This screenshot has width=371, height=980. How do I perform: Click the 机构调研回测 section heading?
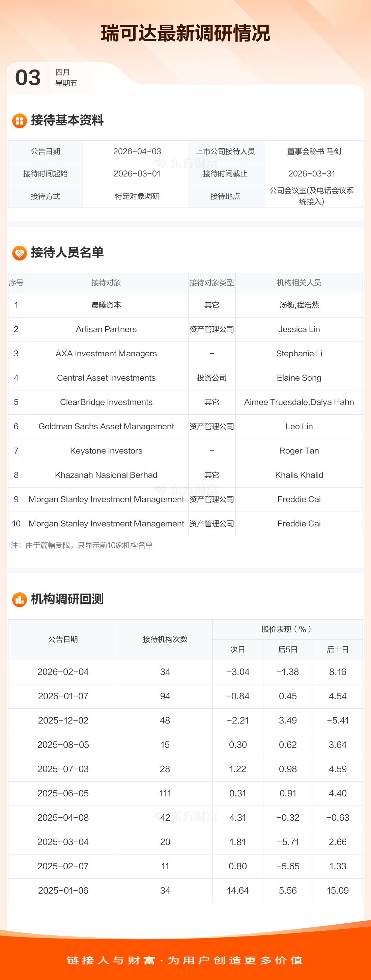67,599
